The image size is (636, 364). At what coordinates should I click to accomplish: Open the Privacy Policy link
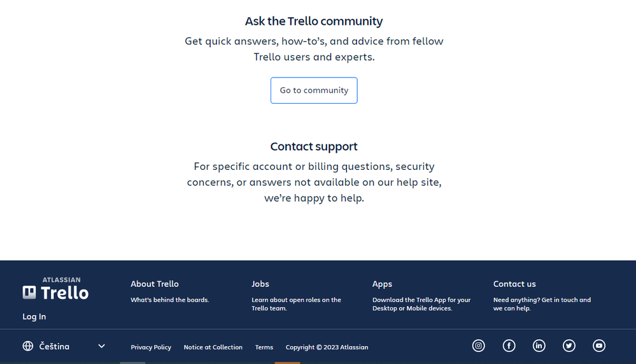[151, 347]
